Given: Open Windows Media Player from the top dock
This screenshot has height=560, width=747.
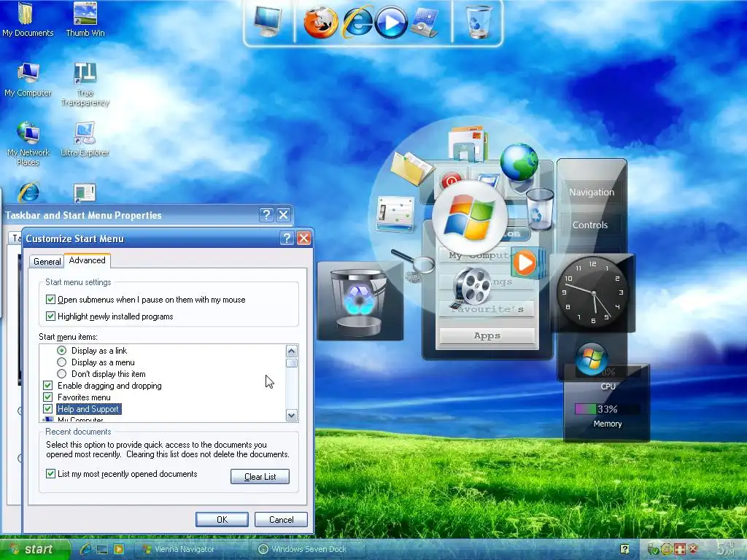Looking at the screenshot, I should pos(391,23).
